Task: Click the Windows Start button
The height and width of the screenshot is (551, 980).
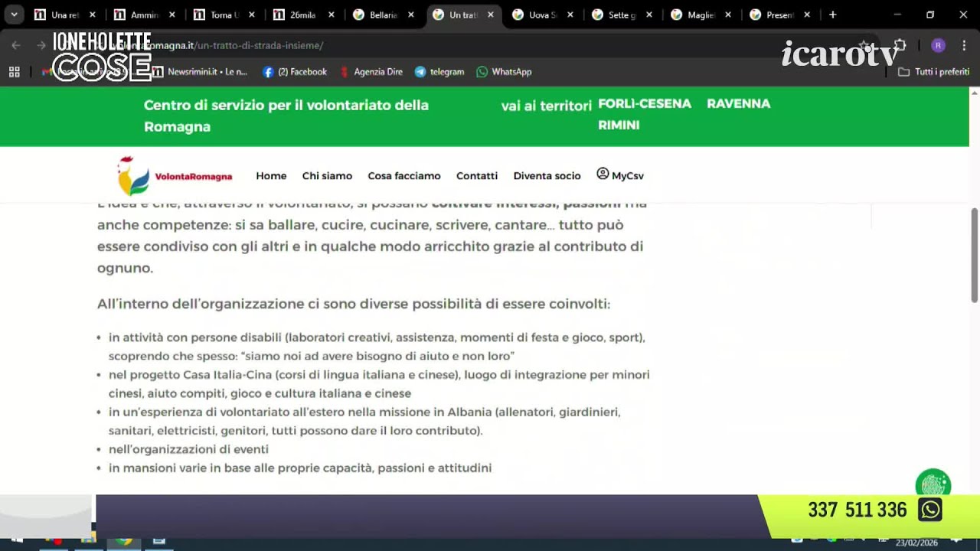Action: pos(17,541)
